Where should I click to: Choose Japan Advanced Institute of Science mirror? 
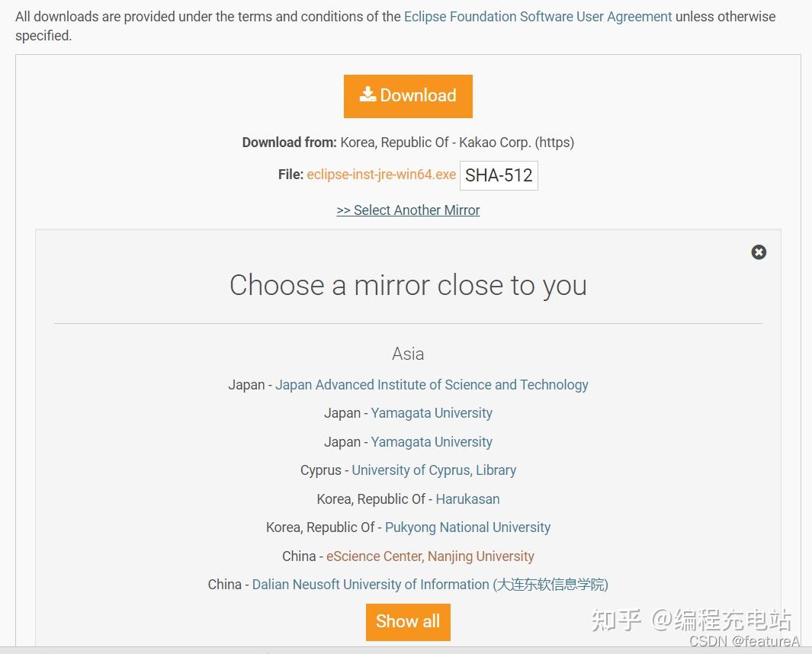(x=432, y=385)
